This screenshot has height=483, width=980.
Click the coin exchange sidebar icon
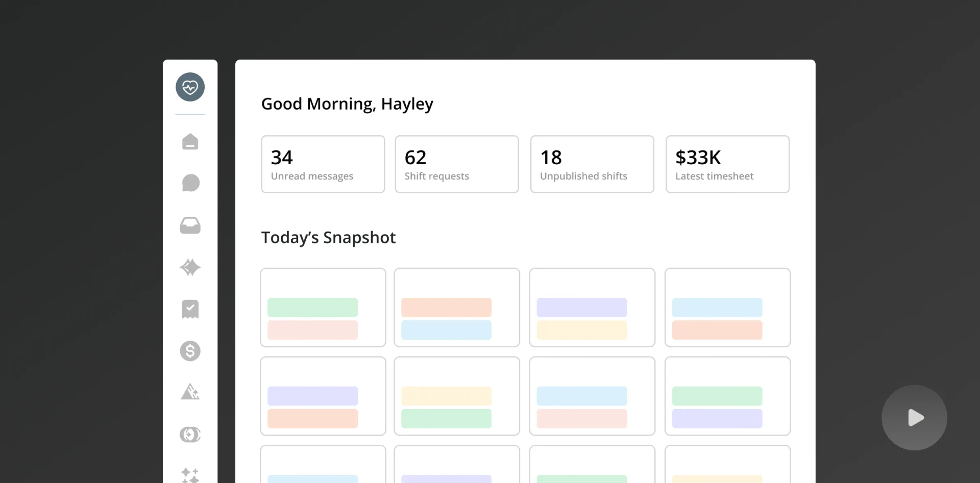pyautogui.click(x=190, y=435)
